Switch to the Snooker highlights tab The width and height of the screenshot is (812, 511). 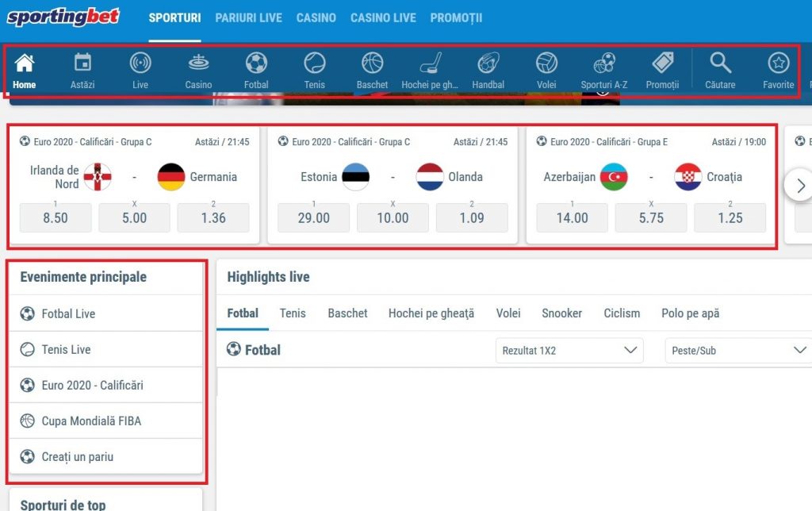coord(561,313)
